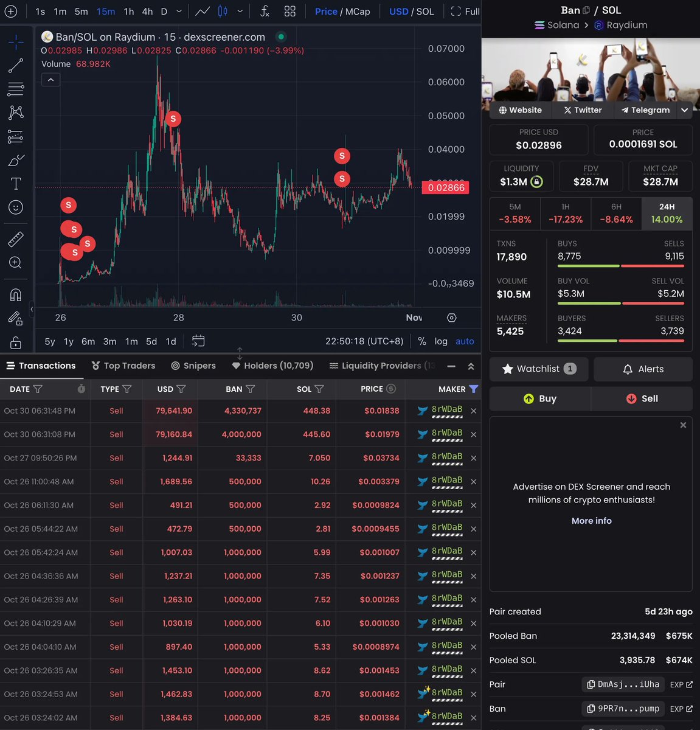Expand the social links chevron
The width and height of the screenshot is (700, 730).
click(685, 110)
